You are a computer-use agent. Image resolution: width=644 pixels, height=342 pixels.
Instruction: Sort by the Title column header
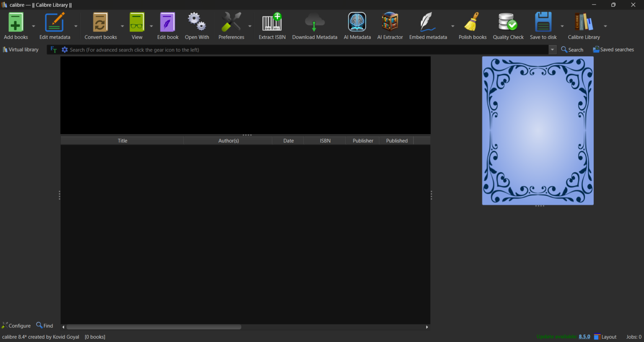coord(122,141)
